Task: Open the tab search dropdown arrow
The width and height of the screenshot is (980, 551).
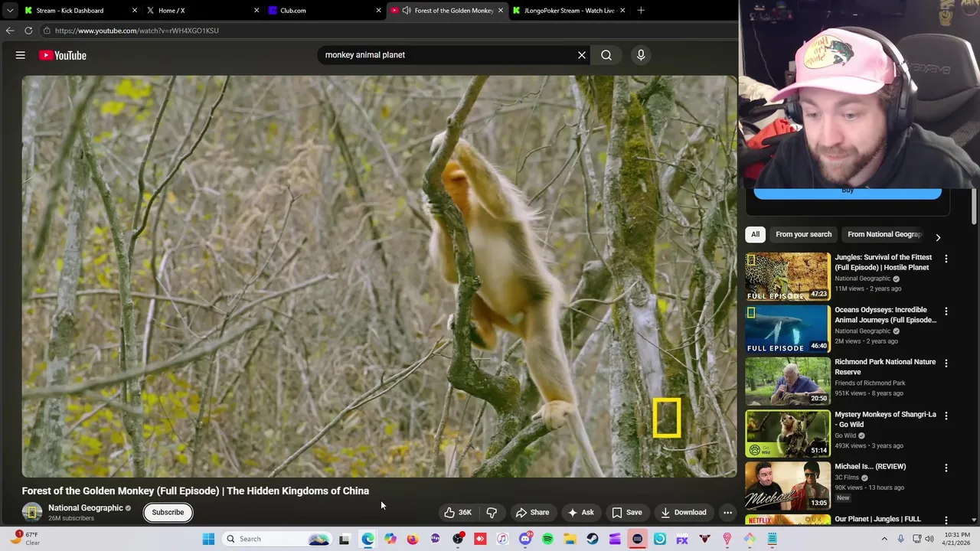Action: (9, 11)
